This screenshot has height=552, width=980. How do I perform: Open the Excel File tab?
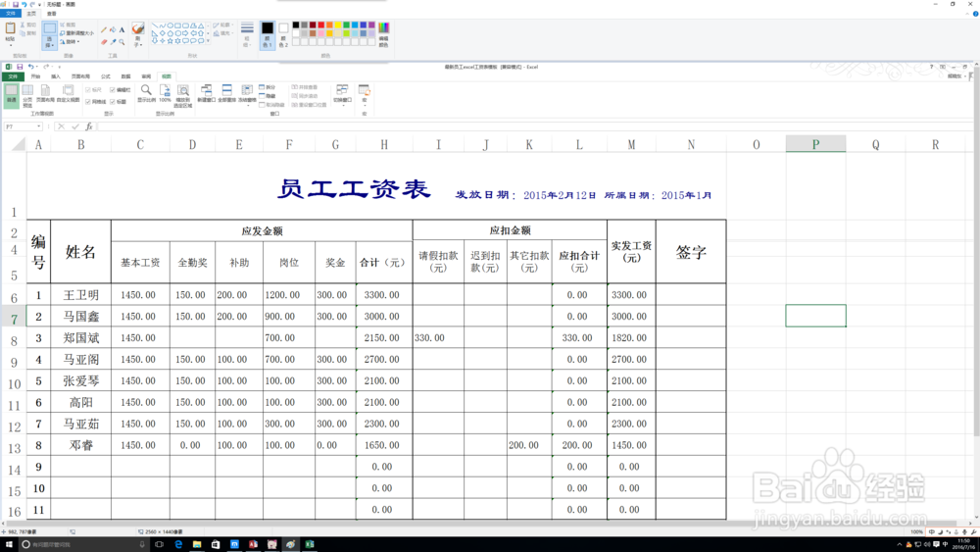coord(13,76)
